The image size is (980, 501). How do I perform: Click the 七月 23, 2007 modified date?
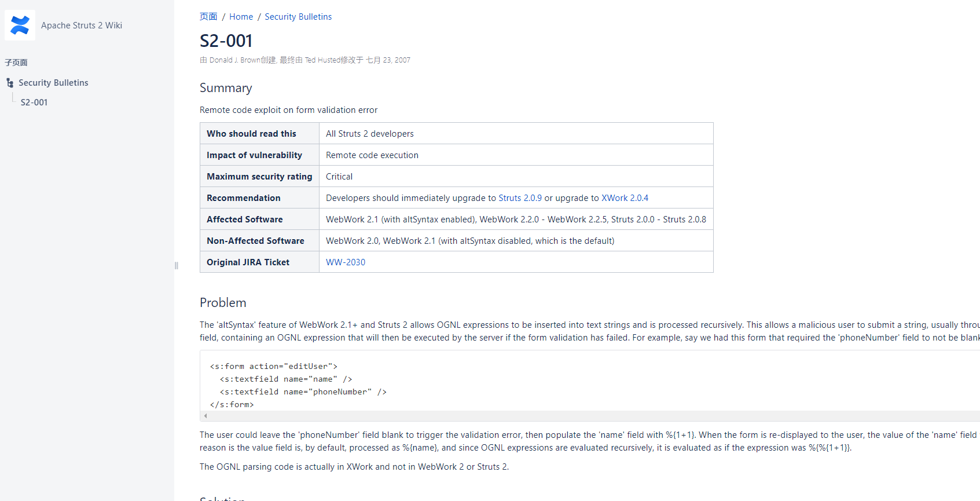(388, 60)
